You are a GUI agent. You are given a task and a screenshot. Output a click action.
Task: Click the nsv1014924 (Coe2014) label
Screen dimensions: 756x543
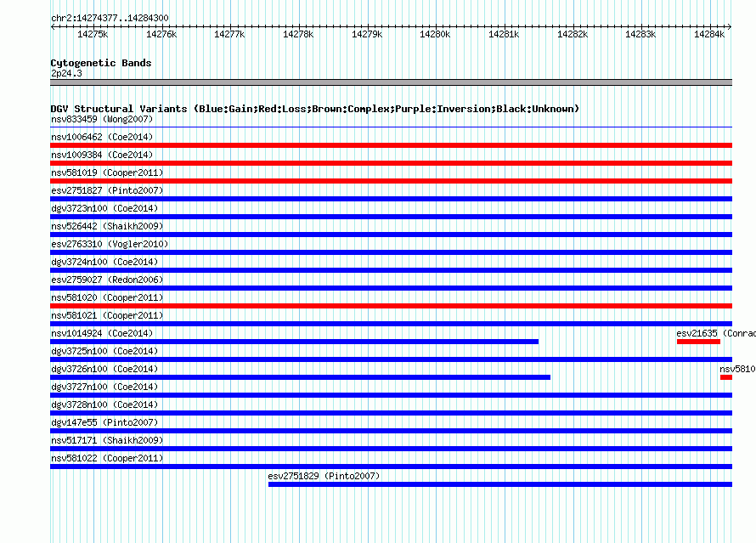point(102,333)
